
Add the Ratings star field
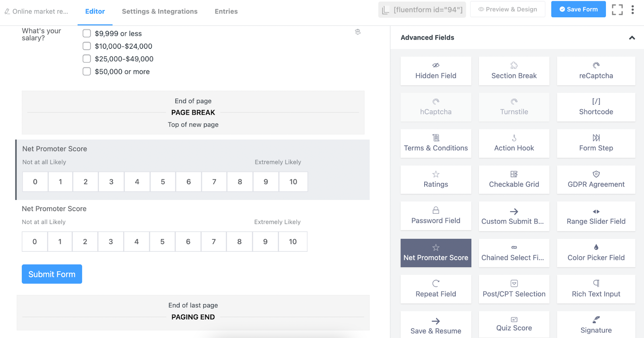click(x=436, y=180)
